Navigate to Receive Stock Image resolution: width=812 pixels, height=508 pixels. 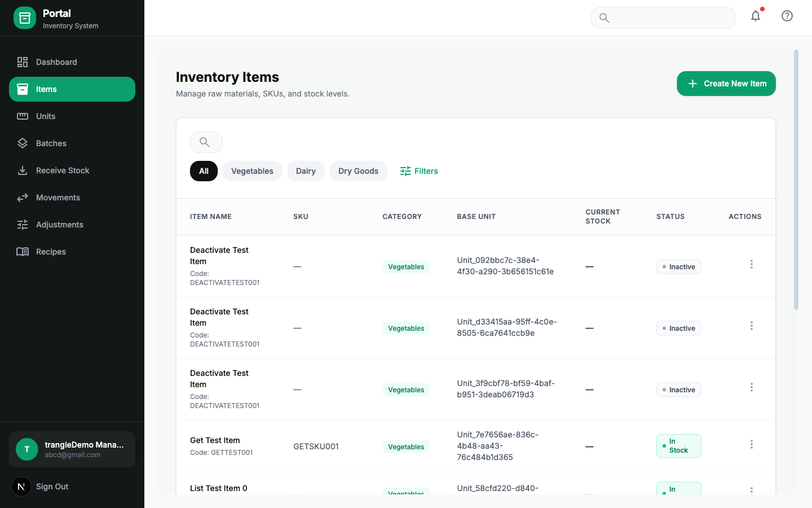[x=72, y=170]
